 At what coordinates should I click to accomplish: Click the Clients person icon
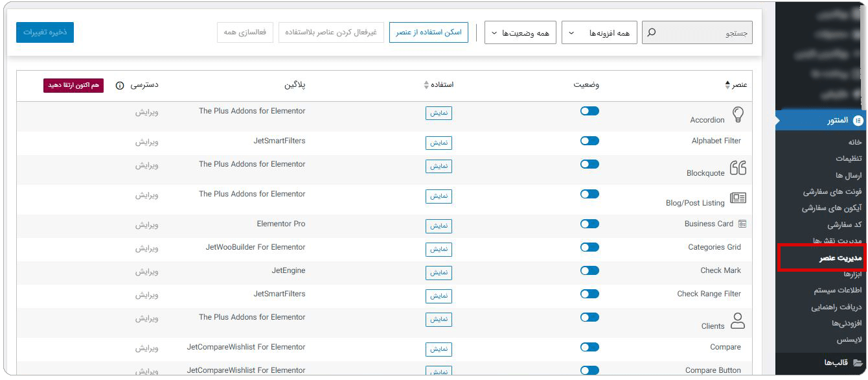pos(739,320)
